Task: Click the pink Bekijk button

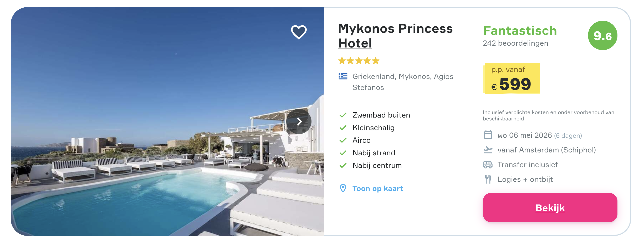Action: tap(550, 208)
